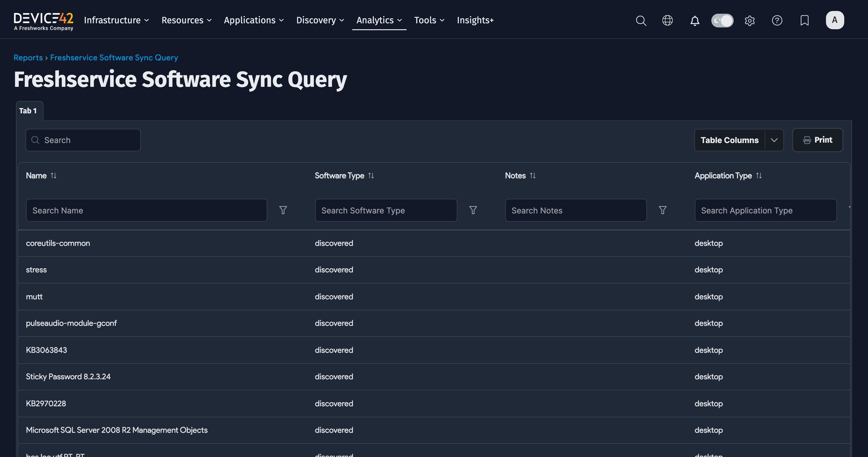The width and height of the screenshot is (868, 457).
Task: Toggle the dark mode switch
Action: point(722,21)
